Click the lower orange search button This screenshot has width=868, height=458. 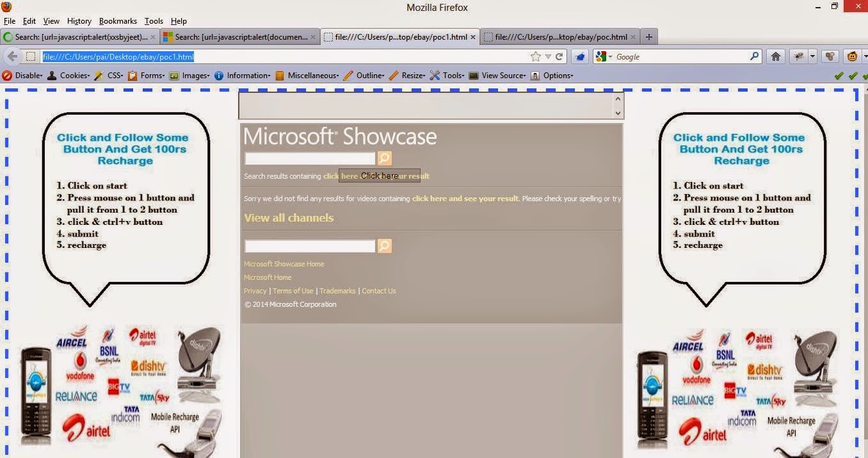click(x=385, y=246)
